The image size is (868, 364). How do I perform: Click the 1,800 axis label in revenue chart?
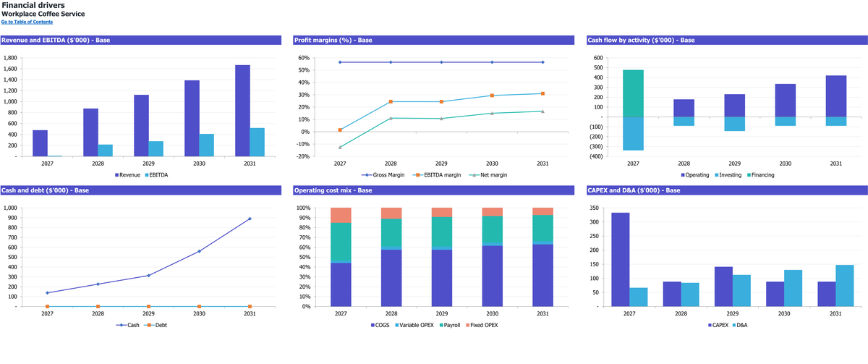[x=11, y=58]
